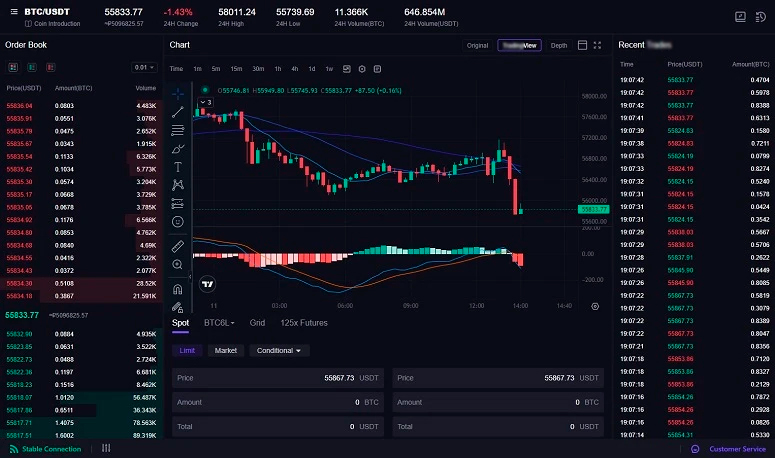The image size is (775, 458).
Task: Expand chart to fullscreen
Action: click(x=598, y=45)
